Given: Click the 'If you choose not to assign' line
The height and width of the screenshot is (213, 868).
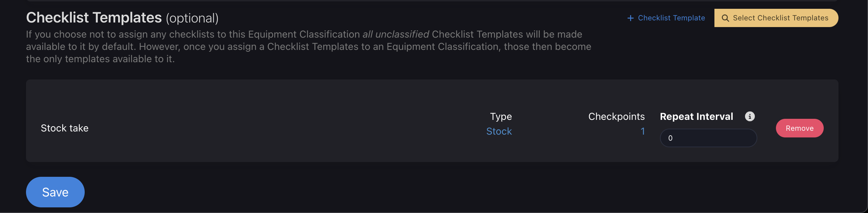Looking at the screenshot, I should [304, 34].
